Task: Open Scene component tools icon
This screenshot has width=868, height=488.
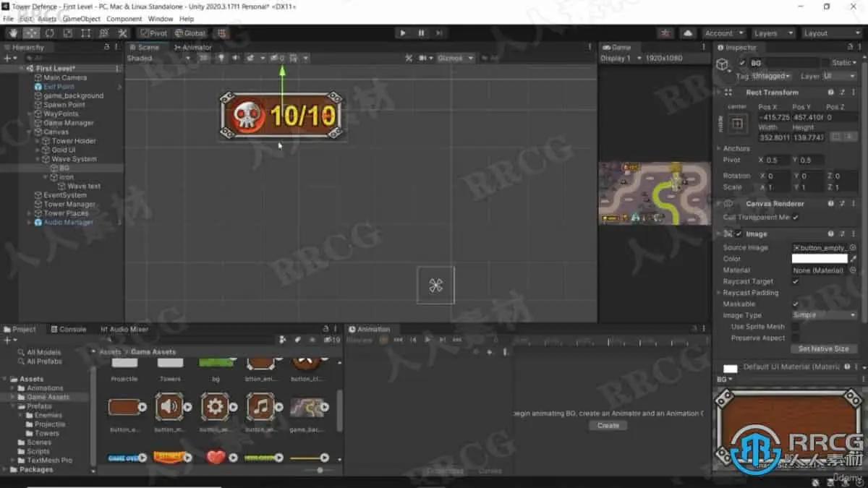Action: coord(409,58)
